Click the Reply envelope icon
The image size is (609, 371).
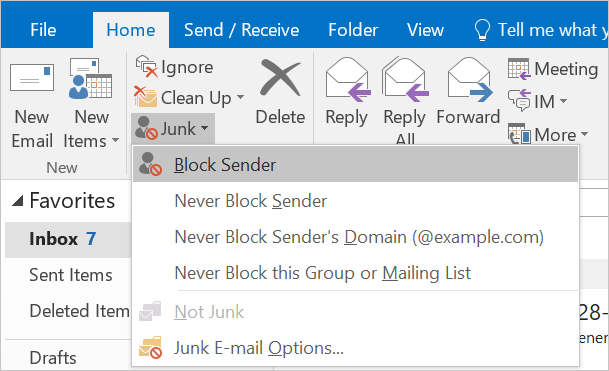click(x=348, y=80)
